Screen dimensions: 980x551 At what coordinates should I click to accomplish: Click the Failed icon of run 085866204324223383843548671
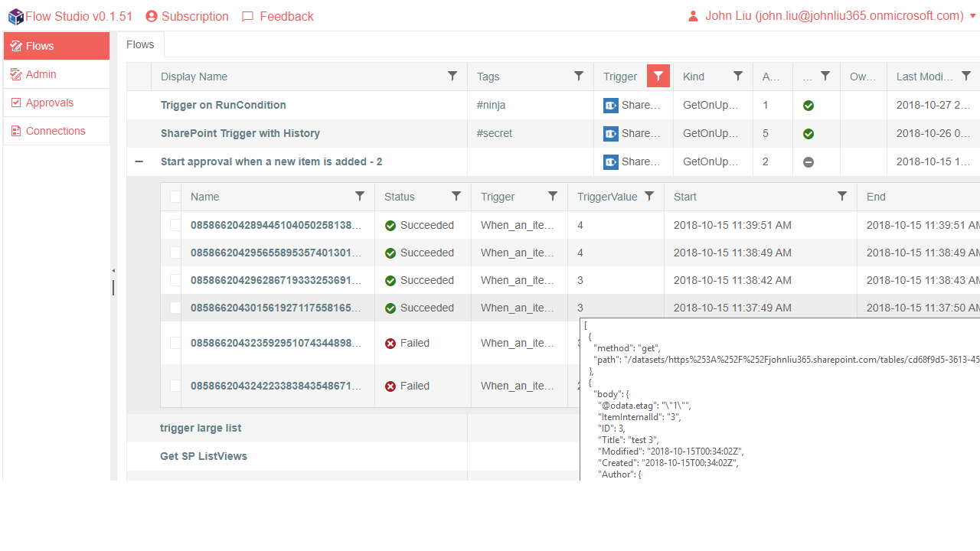390,386
